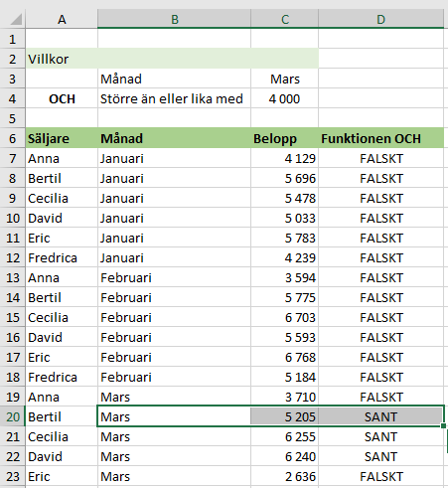Click the bold OCH cell
This screenshot has width=448, height=488.
coord(62,98)
